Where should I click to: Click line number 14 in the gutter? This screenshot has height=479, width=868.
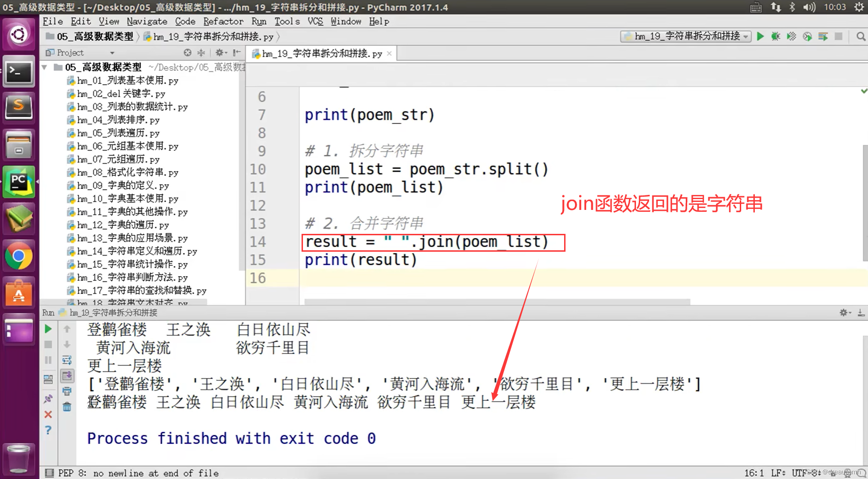[x=257, y=242]
